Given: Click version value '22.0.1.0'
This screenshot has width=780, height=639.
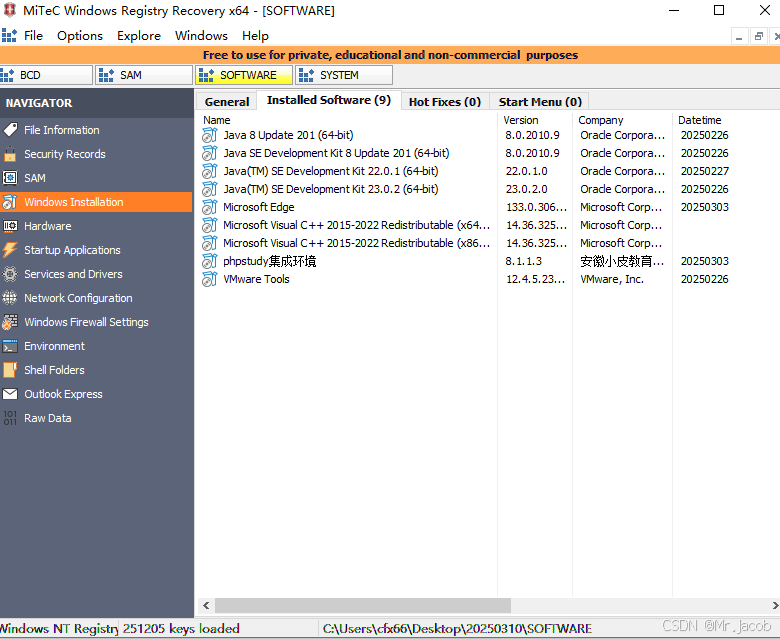Looking at the screenshot, I should pos(526,171).
